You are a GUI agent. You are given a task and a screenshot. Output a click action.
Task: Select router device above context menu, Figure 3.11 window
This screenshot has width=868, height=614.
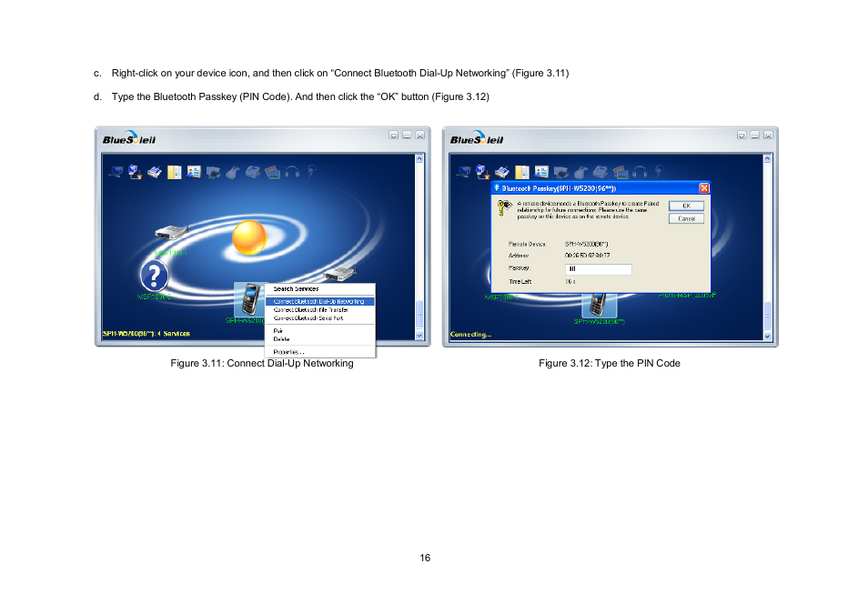point(339,273)
